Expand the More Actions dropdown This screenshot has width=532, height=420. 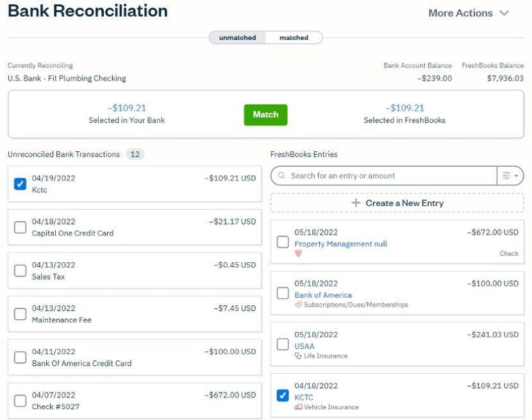[469, 13]
